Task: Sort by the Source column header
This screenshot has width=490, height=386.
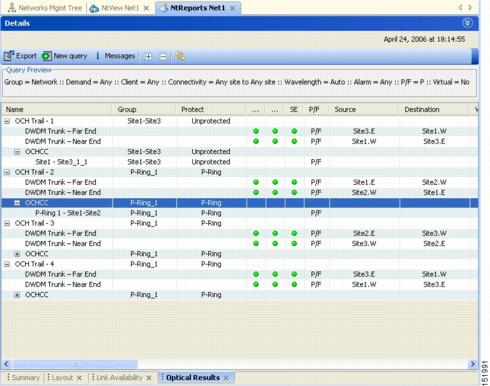Action: [x=364, y=109]
